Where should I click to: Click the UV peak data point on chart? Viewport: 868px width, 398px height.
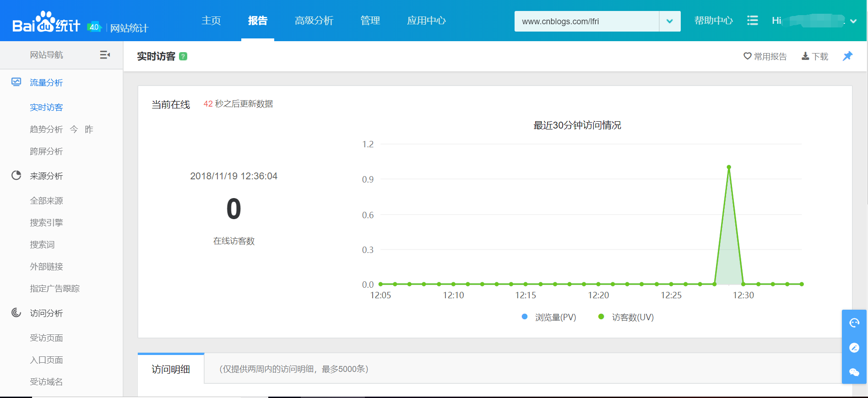point(729,167)
